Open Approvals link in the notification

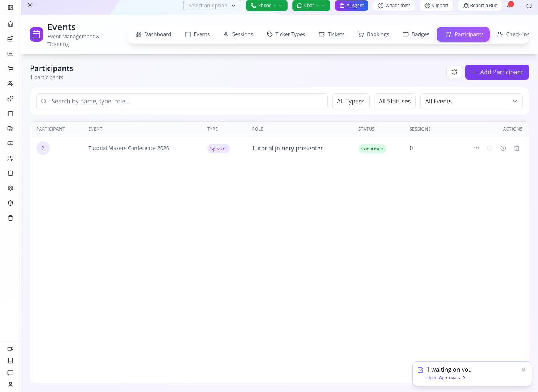click(x=446, y=378)
